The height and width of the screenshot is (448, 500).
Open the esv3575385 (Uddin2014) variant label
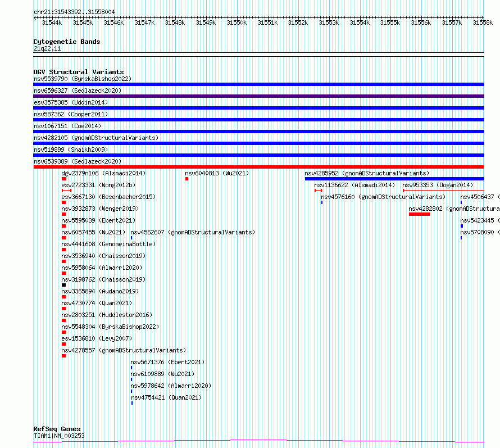pyautogui.click(x=71, y=102)
